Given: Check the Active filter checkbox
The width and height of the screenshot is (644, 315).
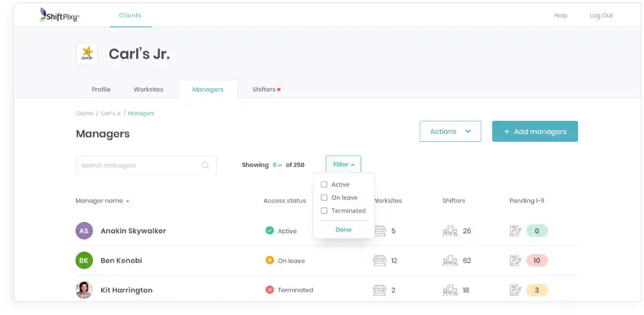Looking at the screenshot, I should [324, 185].
